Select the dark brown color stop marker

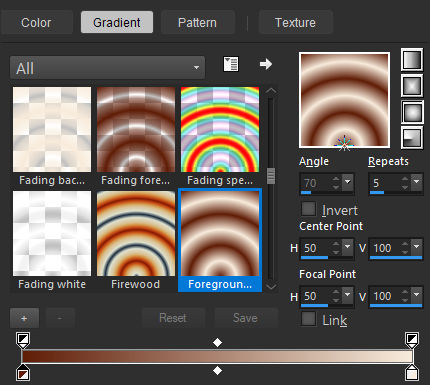(23, 373)
